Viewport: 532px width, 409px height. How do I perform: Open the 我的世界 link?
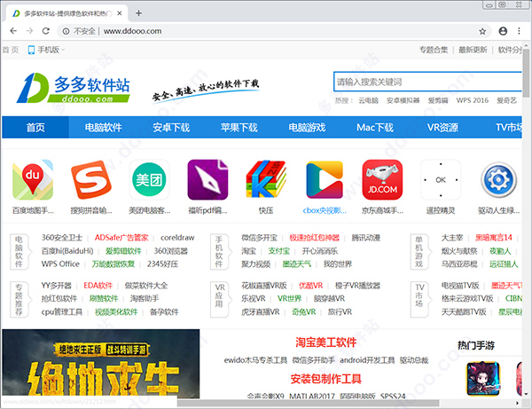point(338,264)
